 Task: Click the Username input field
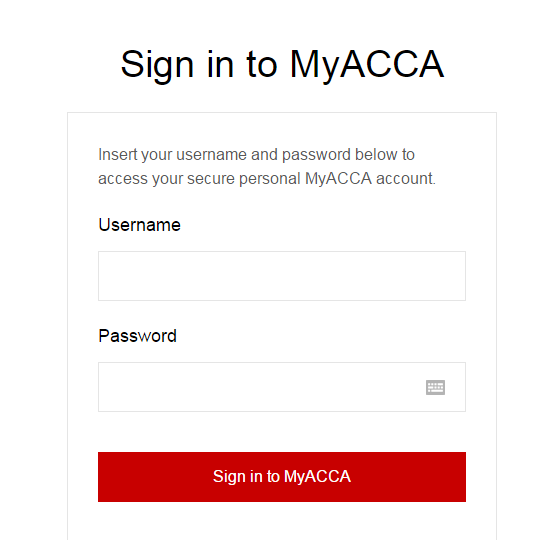(x=282, y=276)
